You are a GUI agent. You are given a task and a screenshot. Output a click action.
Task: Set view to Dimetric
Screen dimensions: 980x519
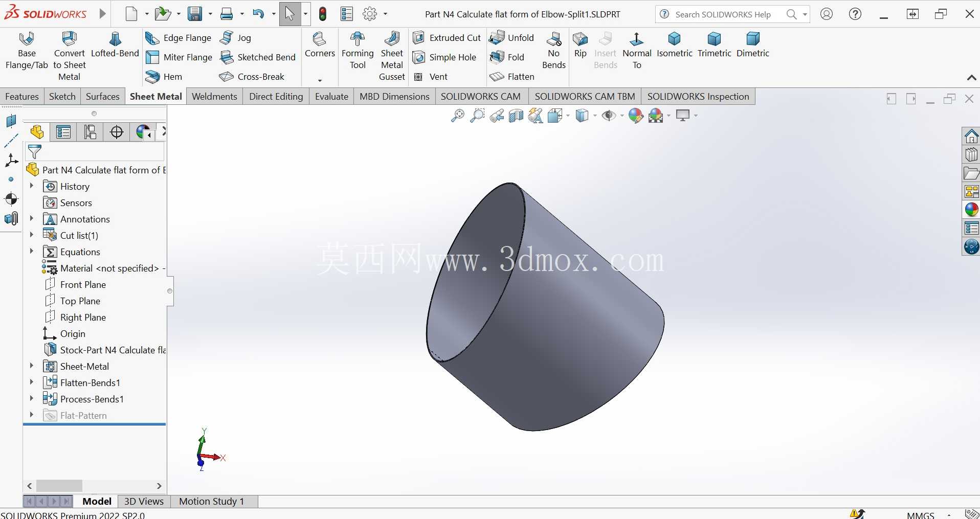point(753,45)
